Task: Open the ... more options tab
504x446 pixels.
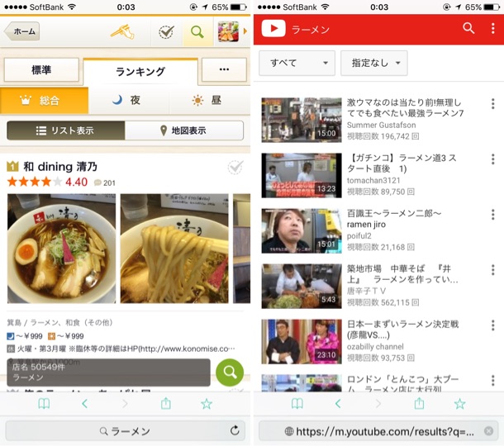Action: pos(224,69)
